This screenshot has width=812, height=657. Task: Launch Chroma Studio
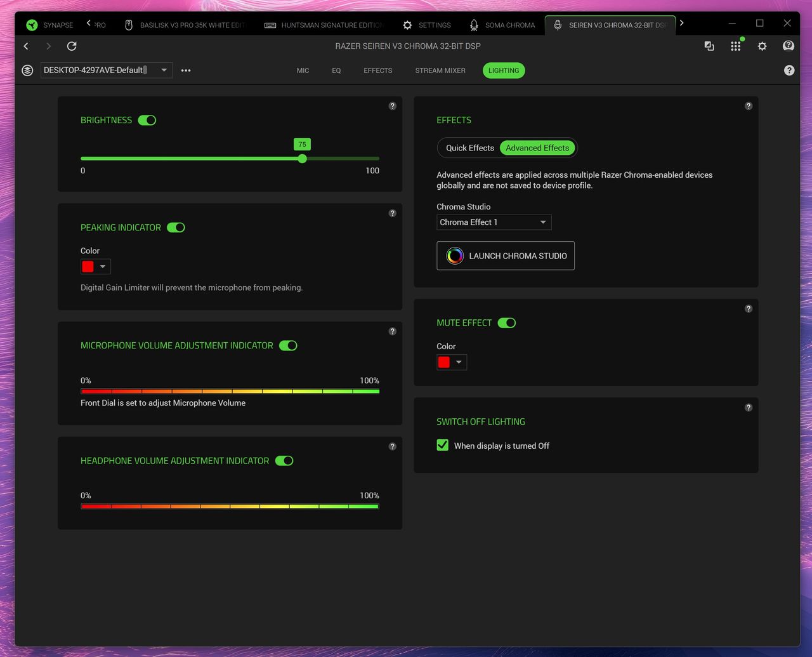[x=506, y=256]
